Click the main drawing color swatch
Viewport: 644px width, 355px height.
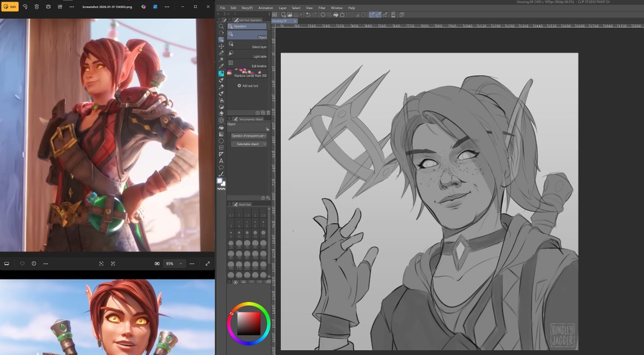pos(219,181)
